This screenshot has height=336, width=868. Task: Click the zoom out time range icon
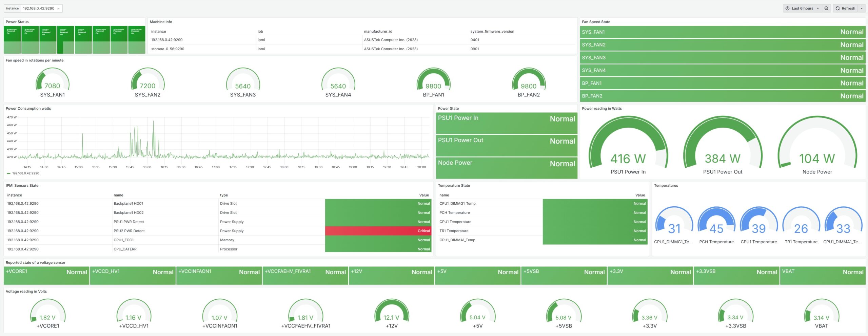pyautogui.click(x=826, y=8)
